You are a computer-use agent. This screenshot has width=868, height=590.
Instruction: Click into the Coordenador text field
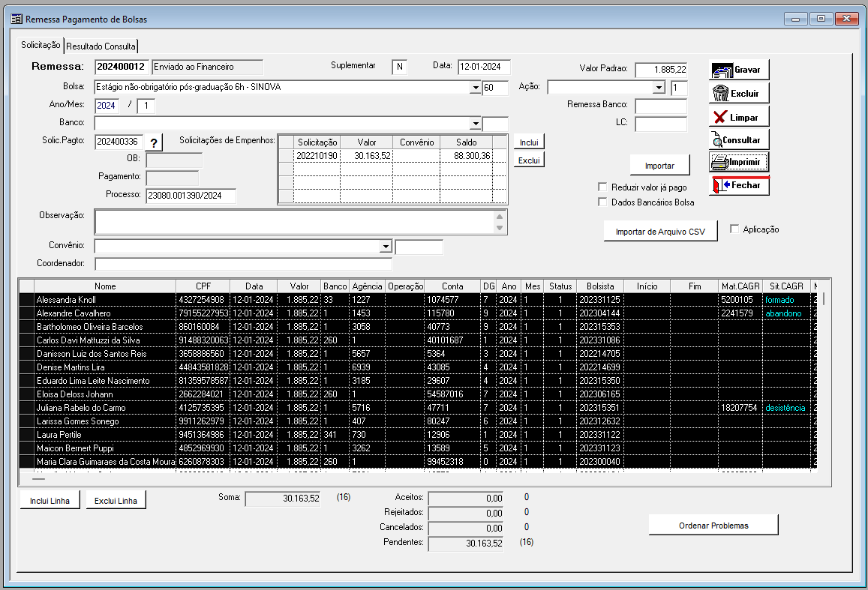pyautogui.click(x=243, y=264)
